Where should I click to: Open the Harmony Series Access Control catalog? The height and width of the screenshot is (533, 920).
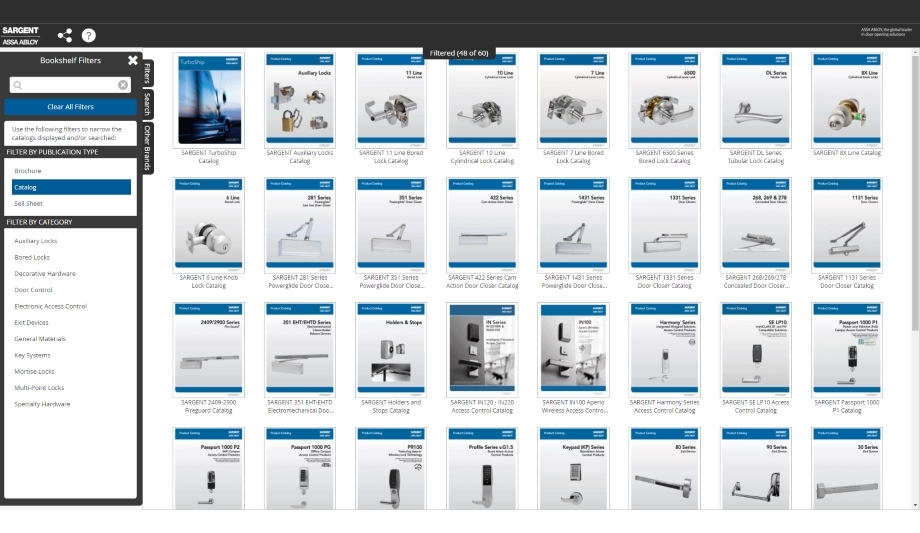[664, 350]
